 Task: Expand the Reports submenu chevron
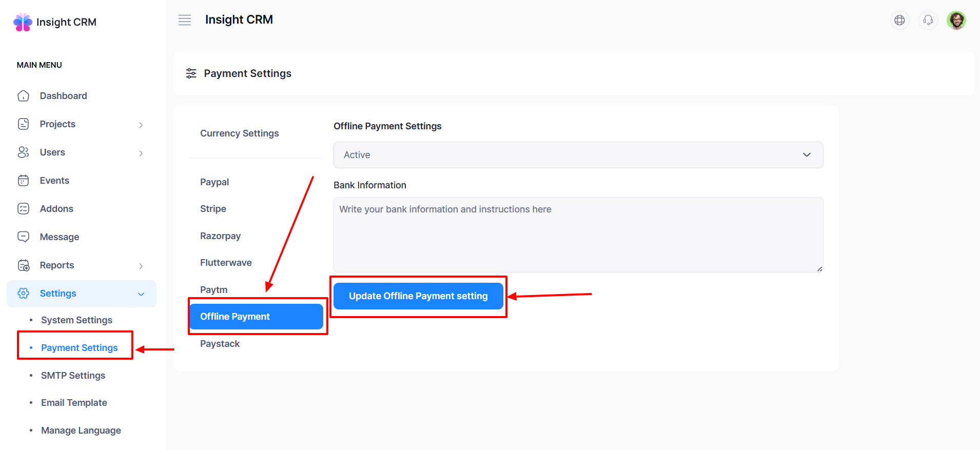141,266
